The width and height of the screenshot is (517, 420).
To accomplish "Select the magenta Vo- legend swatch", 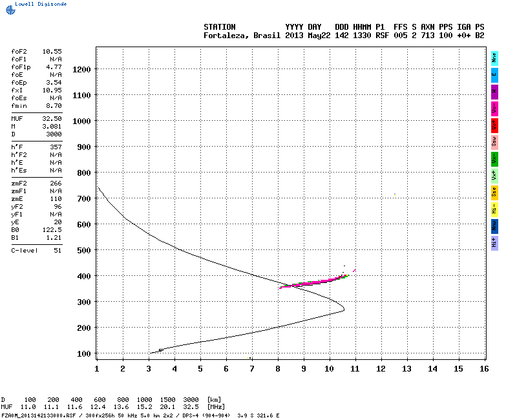I will coord(494,109).
